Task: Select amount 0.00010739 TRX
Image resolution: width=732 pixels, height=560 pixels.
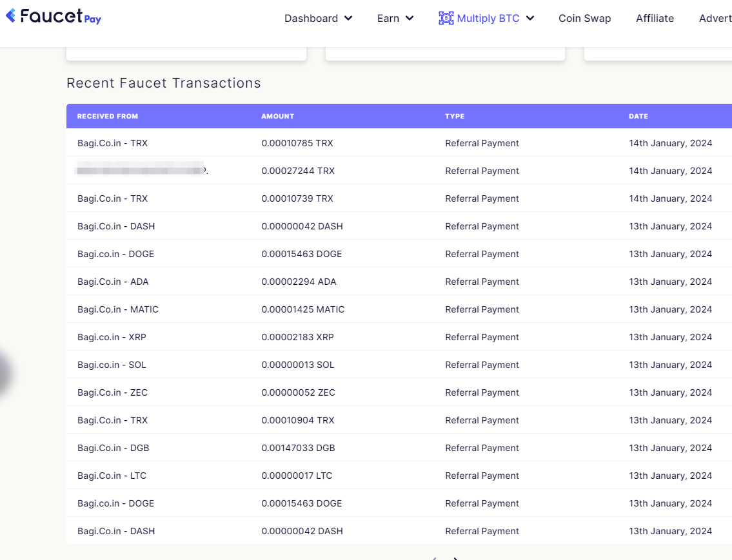Action: click(x=297, y=198)
